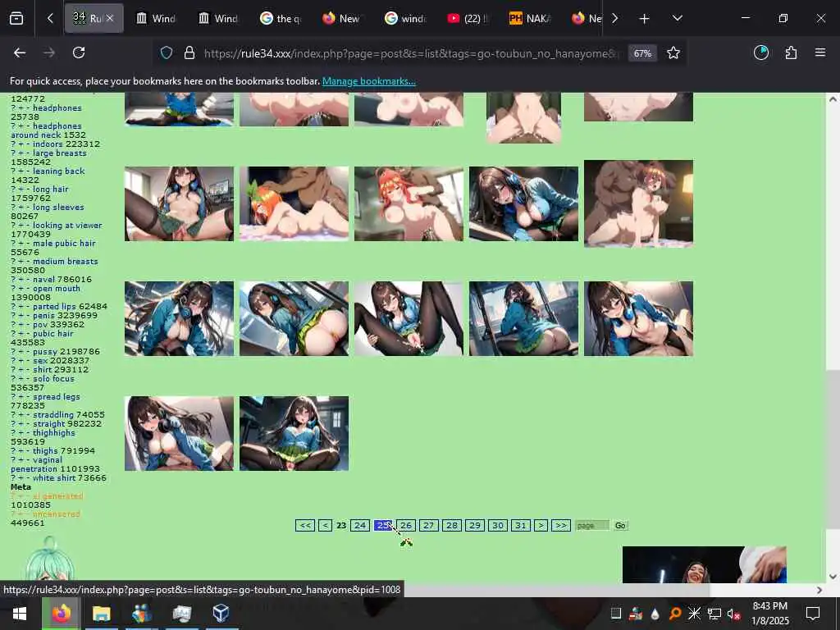Open results page 28
The image size is (840, 630).
[x=452, y=526]
